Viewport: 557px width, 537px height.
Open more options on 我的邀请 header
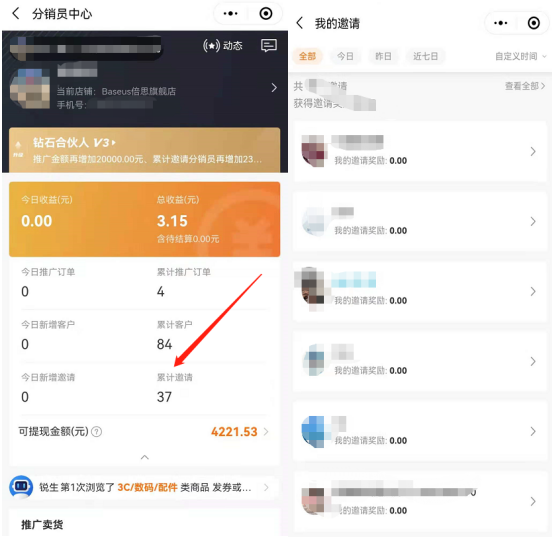(x=502, y=23)
